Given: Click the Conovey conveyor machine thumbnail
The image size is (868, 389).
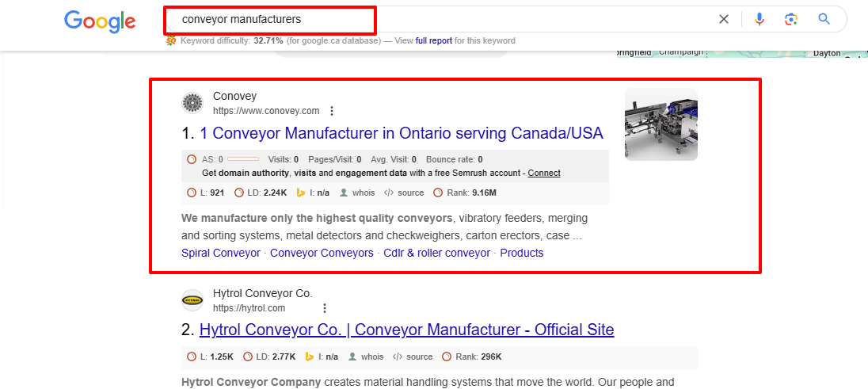Looking at the screenshot, I should (x=661, y=124).
